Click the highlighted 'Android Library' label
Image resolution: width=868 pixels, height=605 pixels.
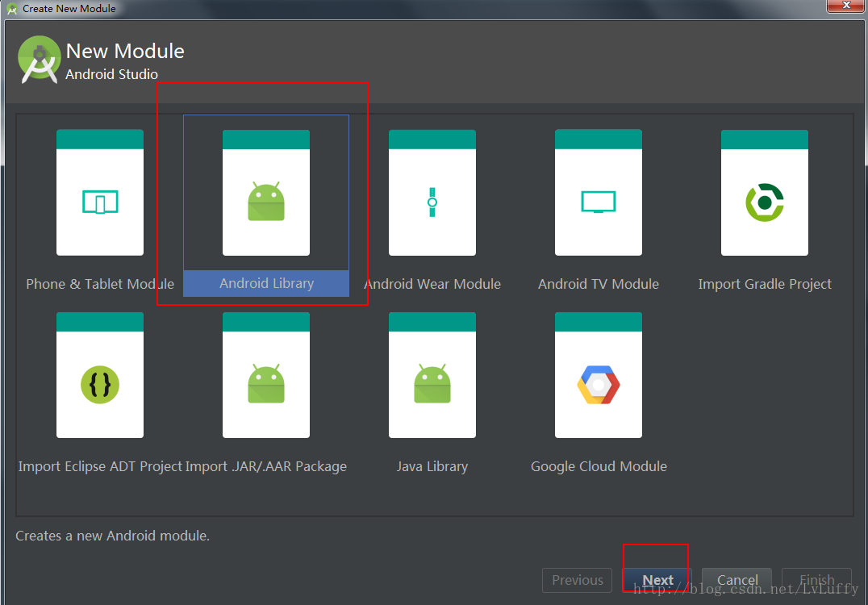coord(266,283)
